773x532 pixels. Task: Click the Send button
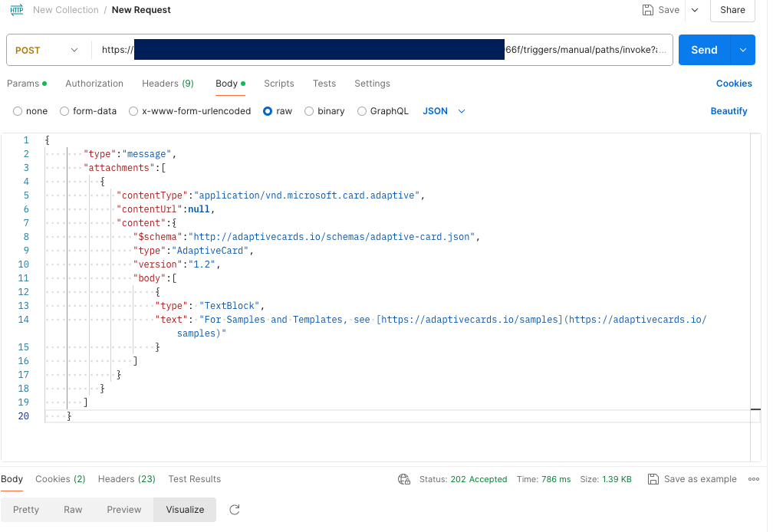(703, 49)
